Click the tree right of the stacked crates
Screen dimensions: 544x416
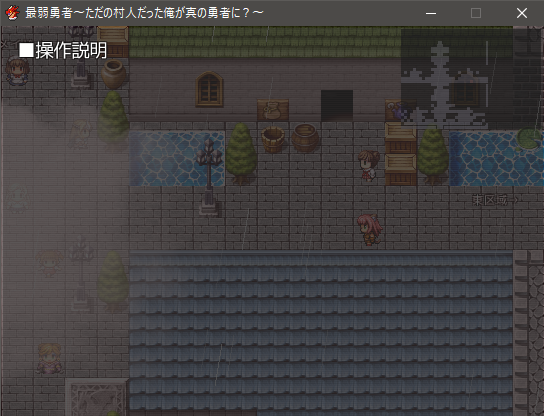(433, 155)
